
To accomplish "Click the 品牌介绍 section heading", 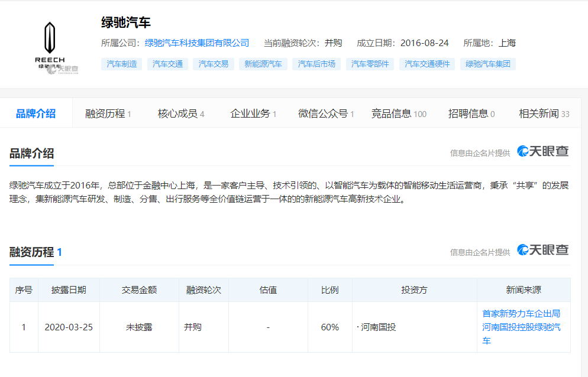I will pyautogui.click(x=31, y=153).
